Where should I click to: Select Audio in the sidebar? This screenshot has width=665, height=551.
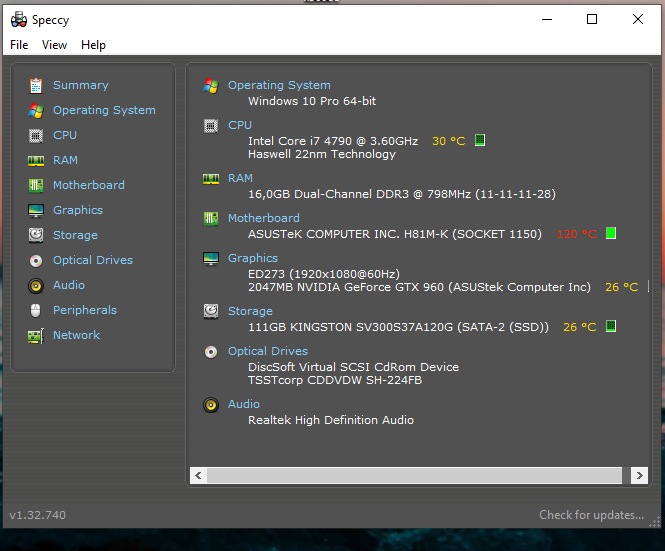[68, 285]
